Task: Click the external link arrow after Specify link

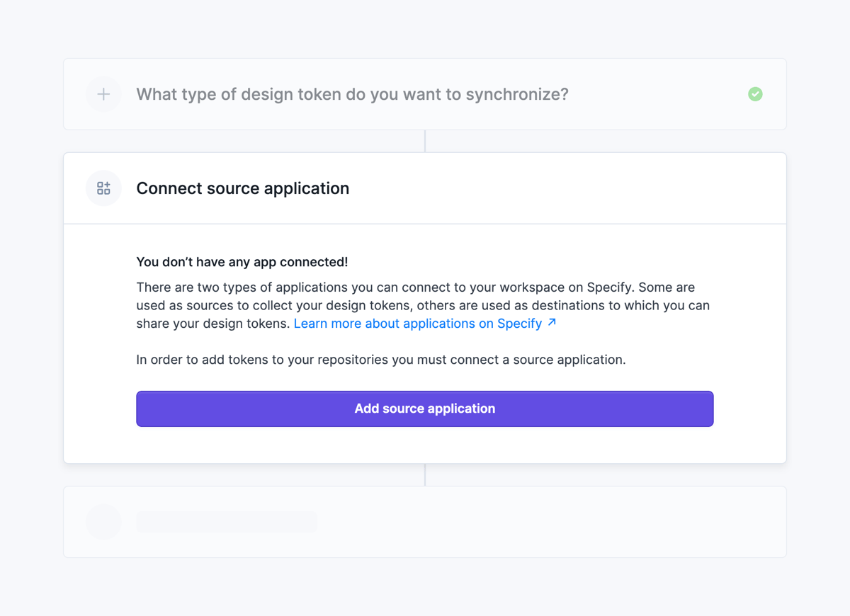Action: coord(552,321)
